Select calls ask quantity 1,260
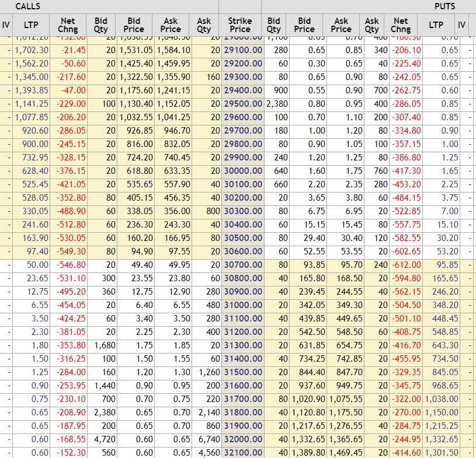The height and width of the screenshot is (458, 476). tap(209, 372)
